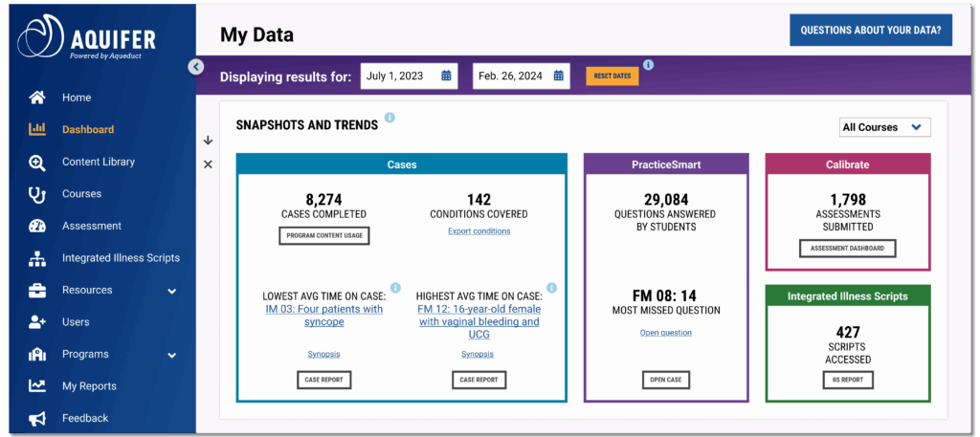Viewport: 980px width, 437px height.
Task: Click the Content Library magnifier icon
Action: pyautogui.click(x=37, y=162)
